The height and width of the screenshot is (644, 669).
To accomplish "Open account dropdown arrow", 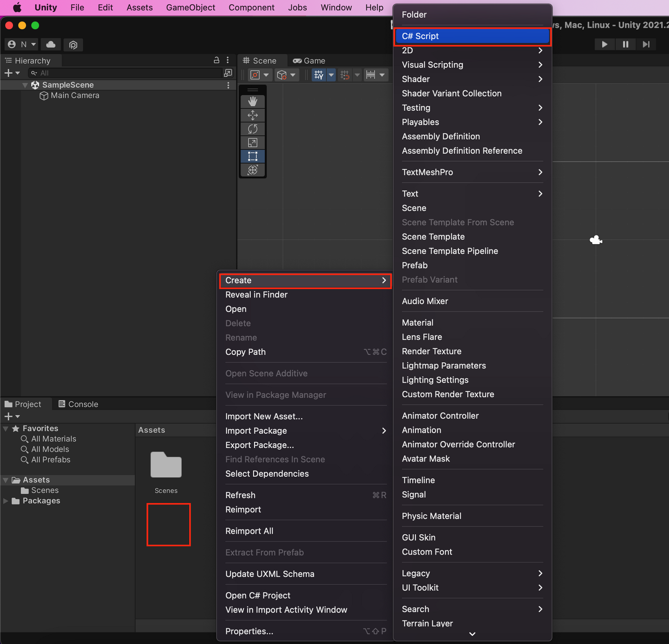I will pos(34,44).
